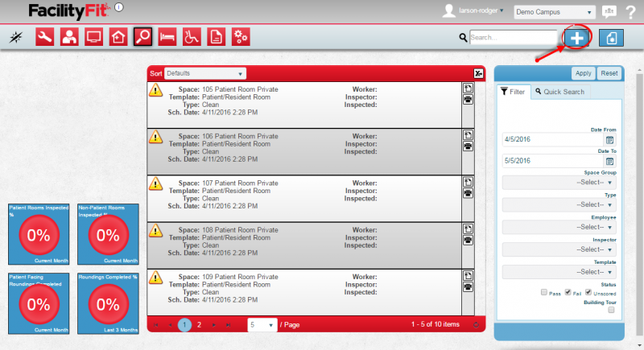
Task: Select the magnifying glass inspections icon
Action: point(143,36)
